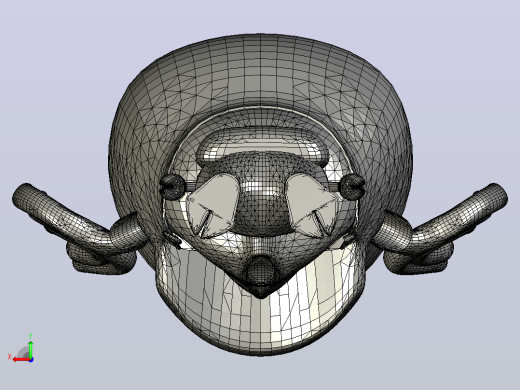
Task: Pick the small round knob above pointed tip
Action: (x=262, y=268)
